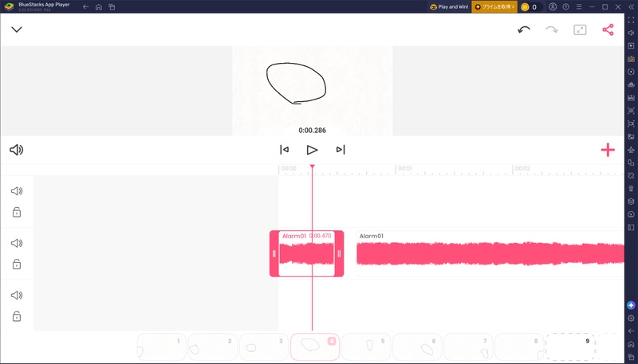Open BlueStacks recent apps icon

coord(112,7)
